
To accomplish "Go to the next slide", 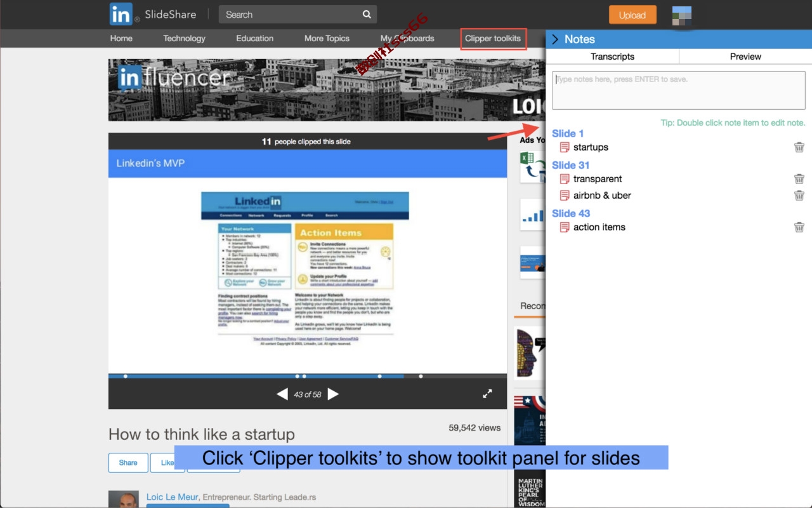I will pyautogui.click(x=333, y=394).
